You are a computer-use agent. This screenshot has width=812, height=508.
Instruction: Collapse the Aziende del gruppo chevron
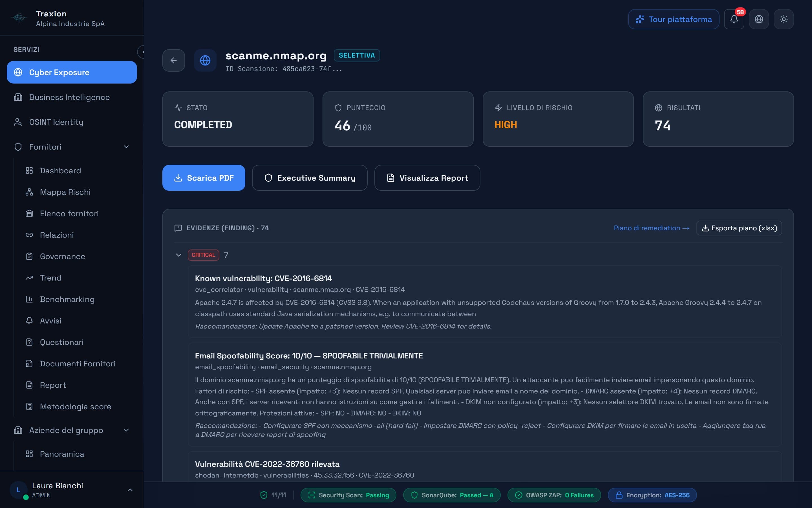coord(126,430)
